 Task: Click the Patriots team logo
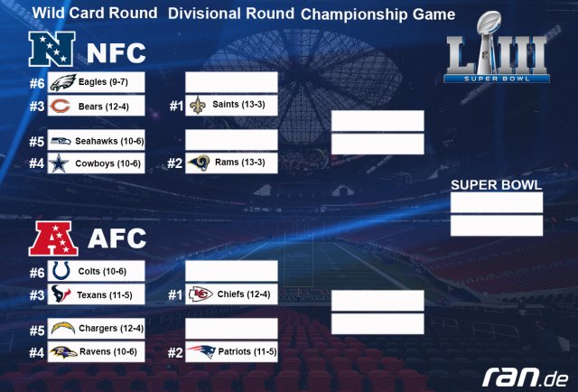point(201,351)
